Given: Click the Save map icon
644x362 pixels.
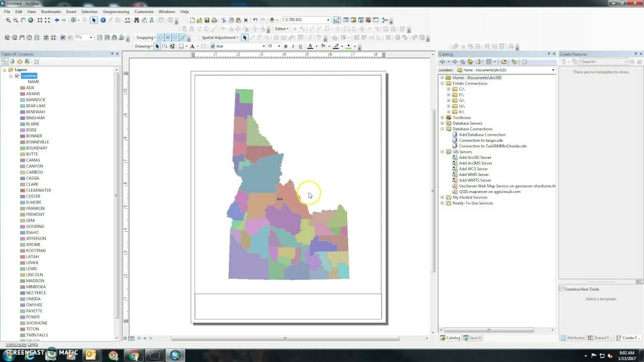Looking at the screenshot, I should coord(207,20).
